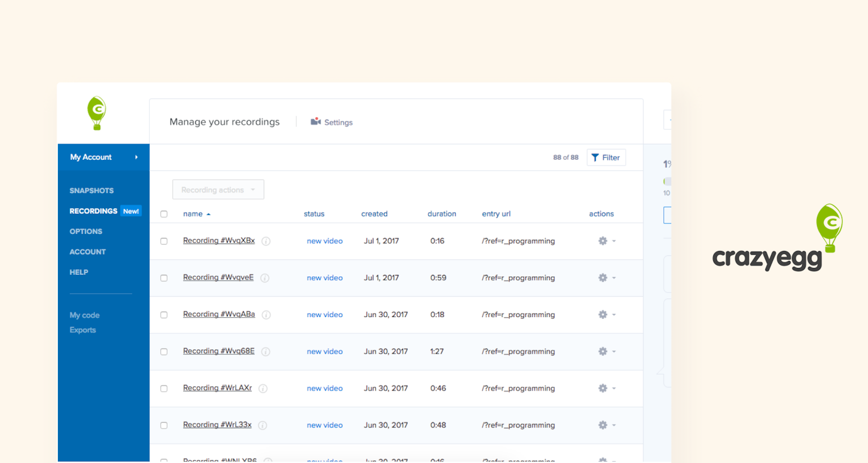This screenshot has width=868, height=463.
Task: Open the Recording actions dropdown
Action: pos(218,189)
